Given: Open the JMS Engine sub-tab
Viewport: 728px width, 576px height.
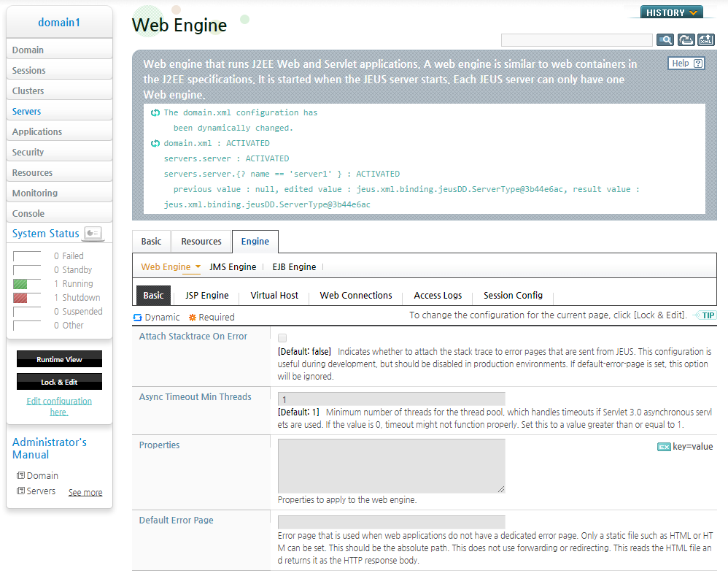Looking at the screenshot, I should 233,267.
